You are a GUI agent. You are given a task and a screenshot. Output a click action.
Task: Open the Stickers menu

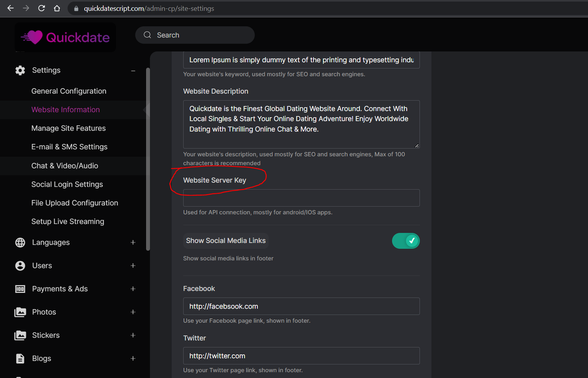coord(46,335)
